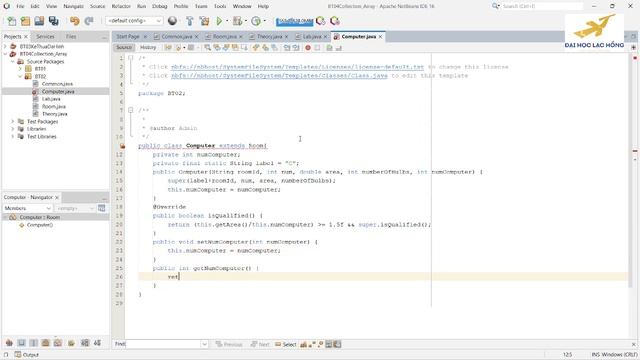Viewport: 640px width, 360px height.
Task: Collapse the javadoc fold on line 7
Action: point(131,110)
